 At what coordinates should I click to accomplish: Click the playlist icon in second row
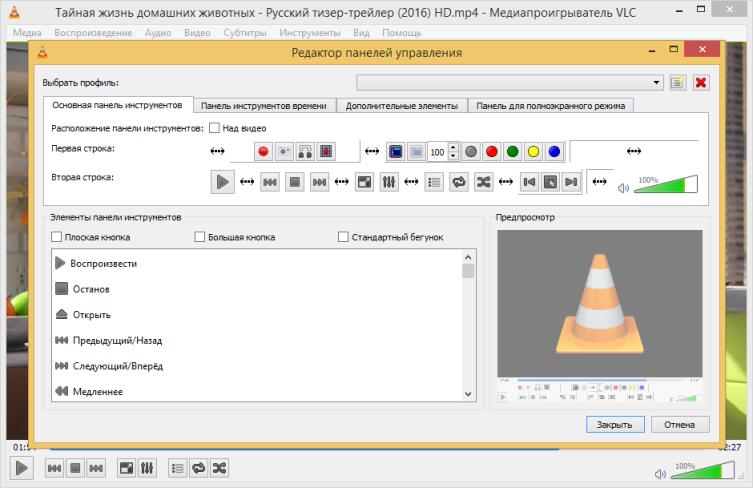pos(434,182)
